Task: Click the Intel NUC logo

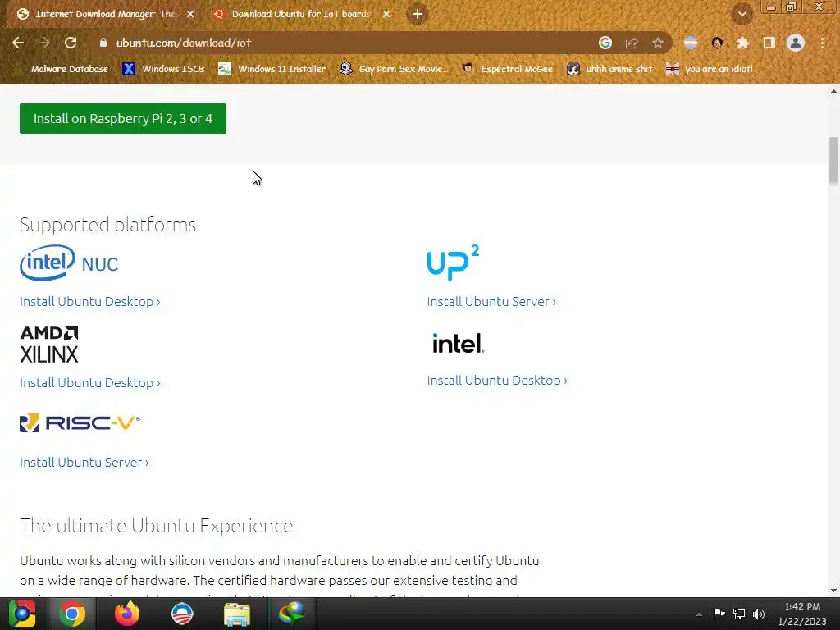Action: 69,262
